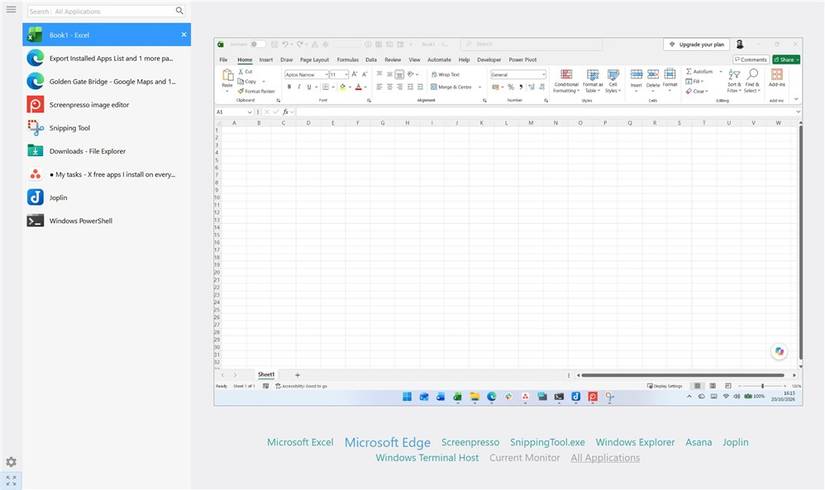825x490 pixels.
Task: Select Snipping Tool in the window list
Action: point(107,127)
